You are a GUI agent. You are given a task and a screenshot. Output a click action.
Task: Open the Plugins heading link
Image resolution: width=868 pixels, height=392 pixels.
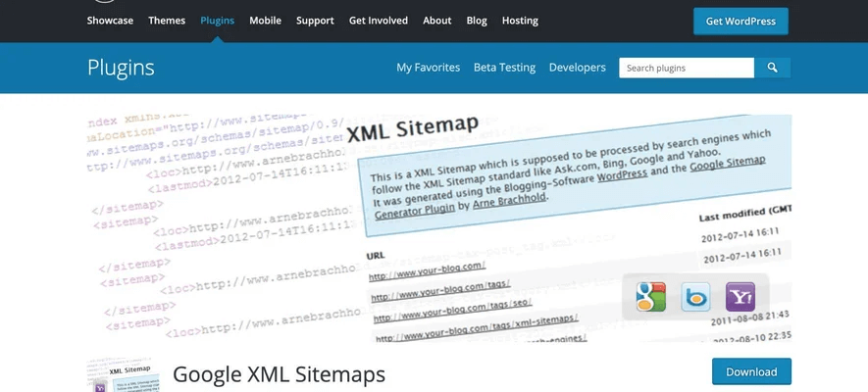point(121,68)
